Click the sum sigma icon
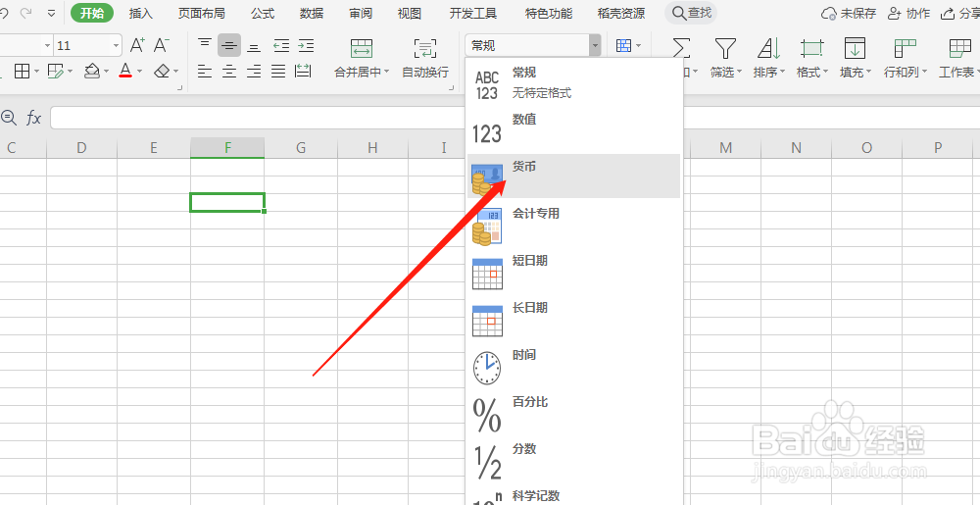 (x=681, y=47)
